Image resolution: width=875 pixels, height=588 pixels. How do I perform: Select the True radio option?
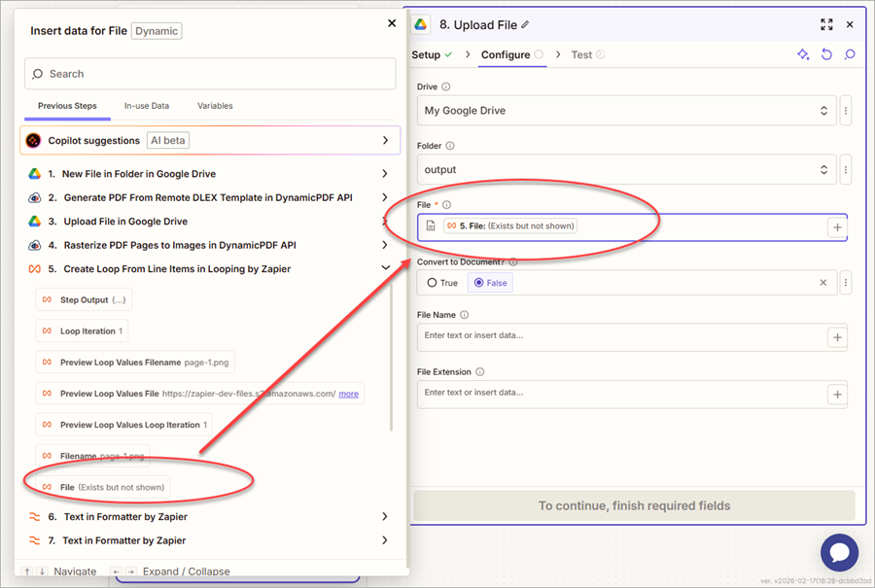[442, 283]
